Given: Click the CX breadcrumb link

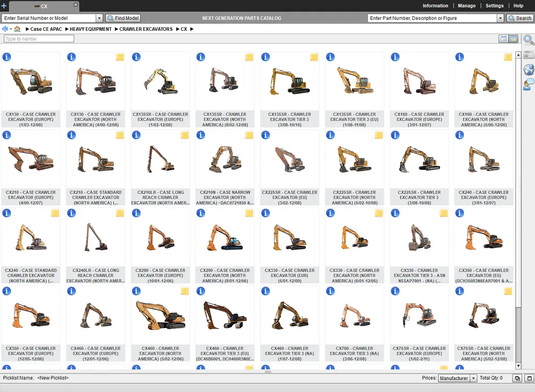Looking at the screenshot, I should 184,29.
